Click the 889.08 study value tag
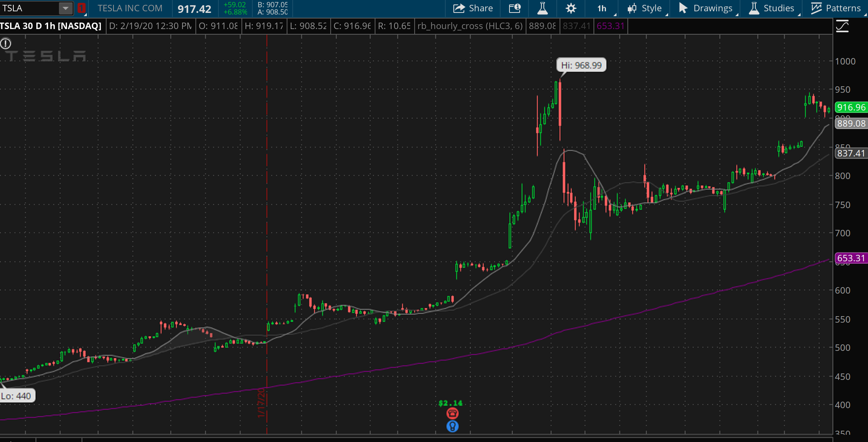868x442 pixels. tap(851, 123)
